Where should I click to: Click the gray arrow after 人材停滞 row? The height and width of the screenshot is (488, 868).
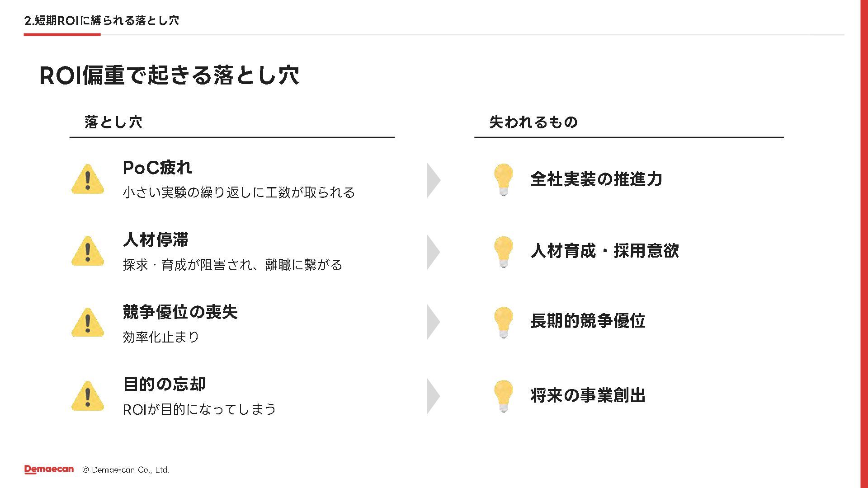[x=433, y=252]
